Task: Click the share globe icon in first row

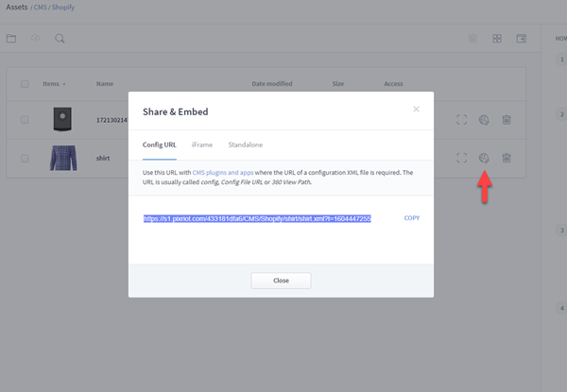Action: [484, 120]
